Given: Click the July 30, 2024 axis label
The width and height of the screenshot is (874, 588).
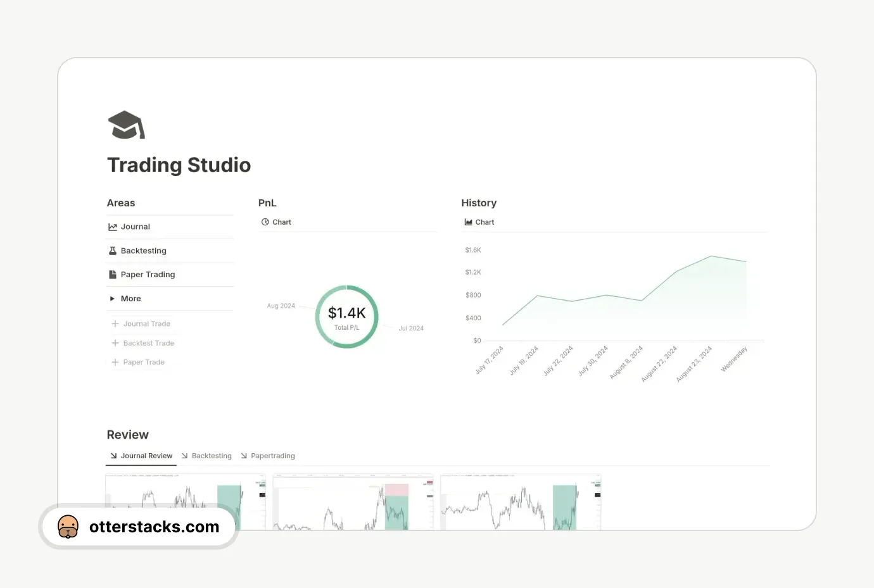Looking at the screenshot, I should pos(593,360).
